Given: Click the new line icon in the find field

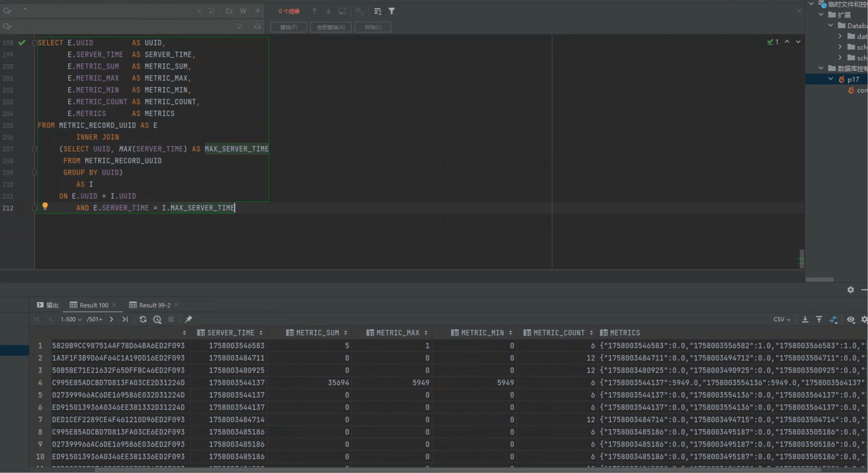Looking at the screenshot, I should [x=211, y=11].
